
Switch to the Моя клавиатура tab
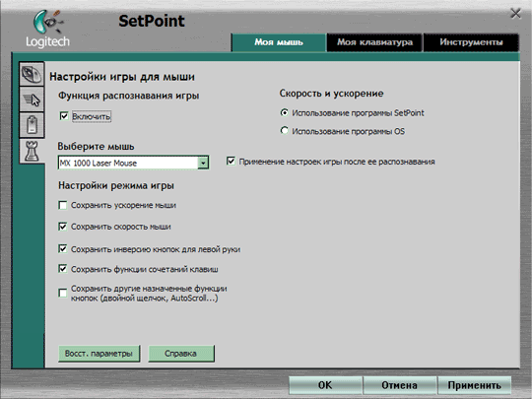(x=374, y=42)
